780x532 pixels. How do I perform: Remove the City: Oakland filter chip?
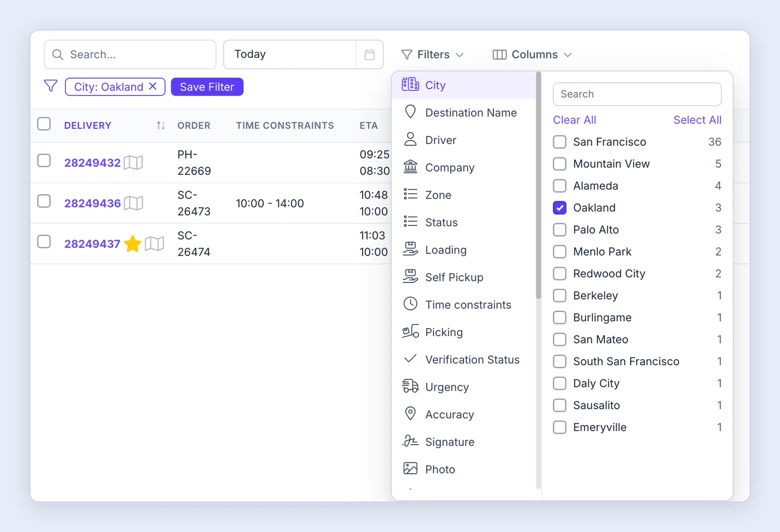[x=153, y=86]
